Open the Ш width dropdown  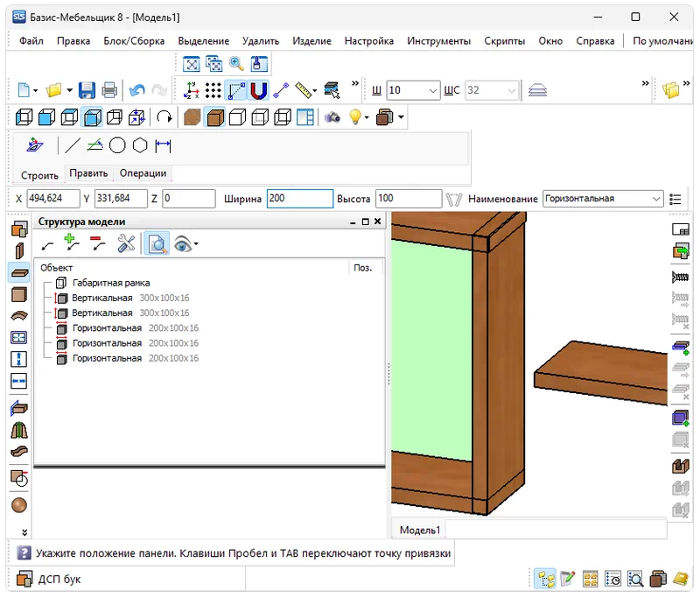point(432,91)
